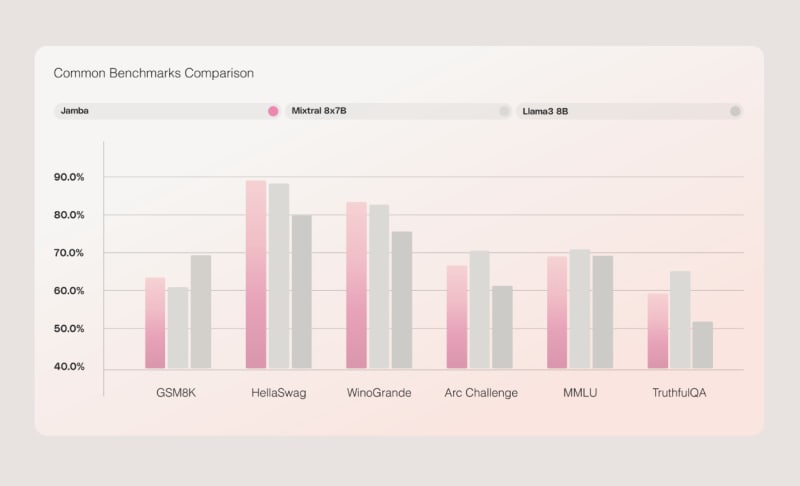Select the Jamba bar for MMLU
The width and height of the screenshot is (800, 486).
[556, 312]
